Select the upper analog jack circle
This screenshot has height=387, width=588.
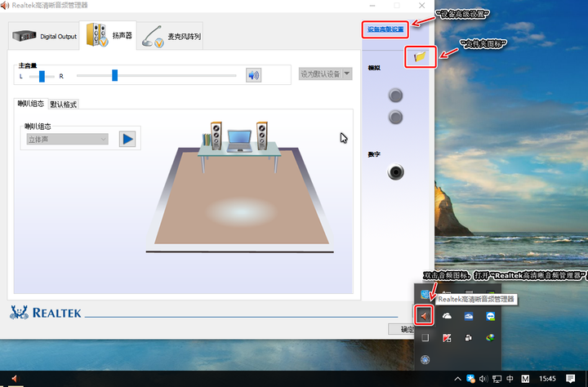click(x=395, y=96)
